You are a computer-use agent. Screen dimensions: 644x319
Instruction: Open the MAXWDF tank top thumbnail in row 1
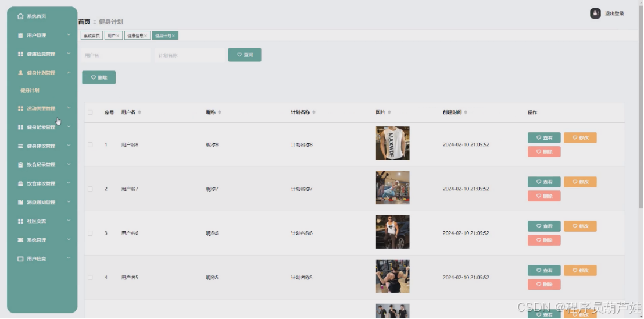coord(393,143)
